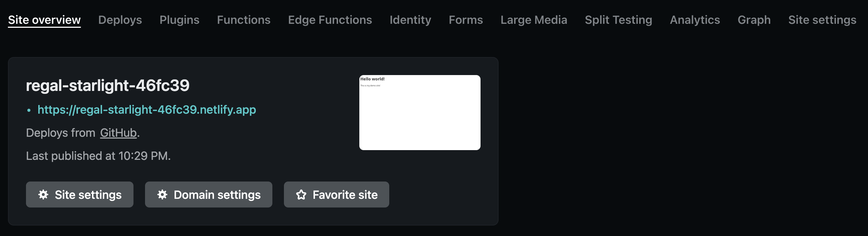Screen dimensions: 868x236
Task: View the Analytics tab
Action: tap(694, 20)
